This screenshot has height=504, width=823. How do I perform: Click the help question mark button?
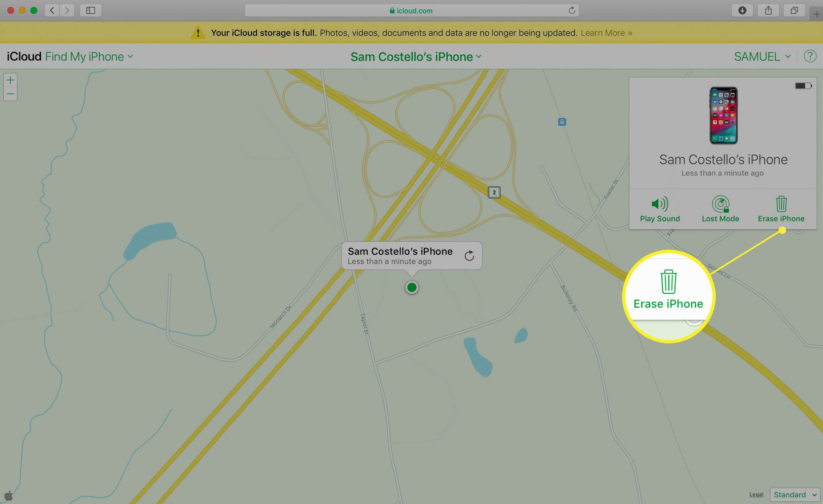click(810, 56)
